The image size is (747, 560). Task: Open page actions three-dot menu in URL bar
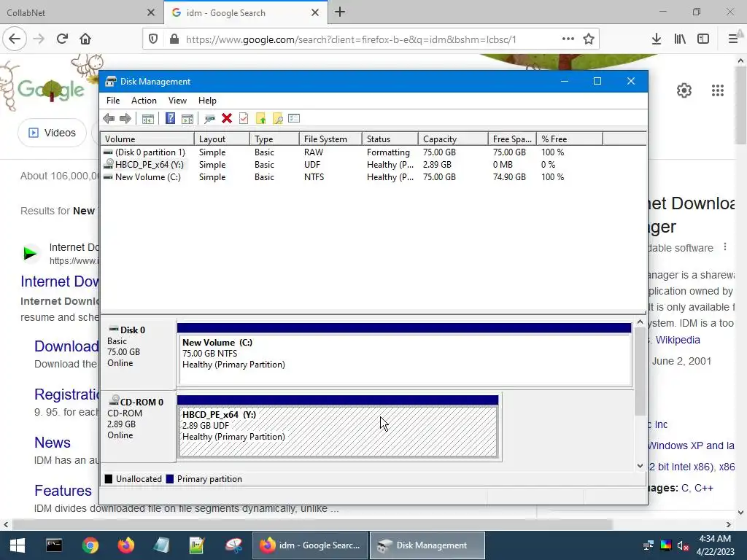568,39
